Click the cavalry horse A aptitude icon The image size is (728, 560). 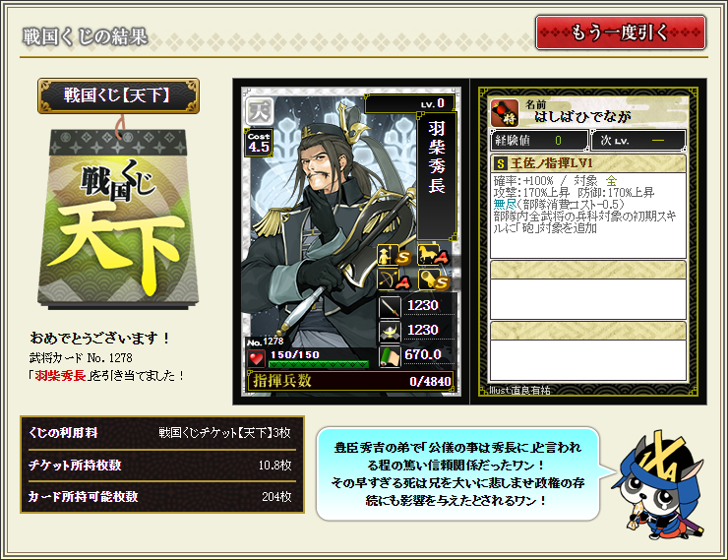point(434,255)
